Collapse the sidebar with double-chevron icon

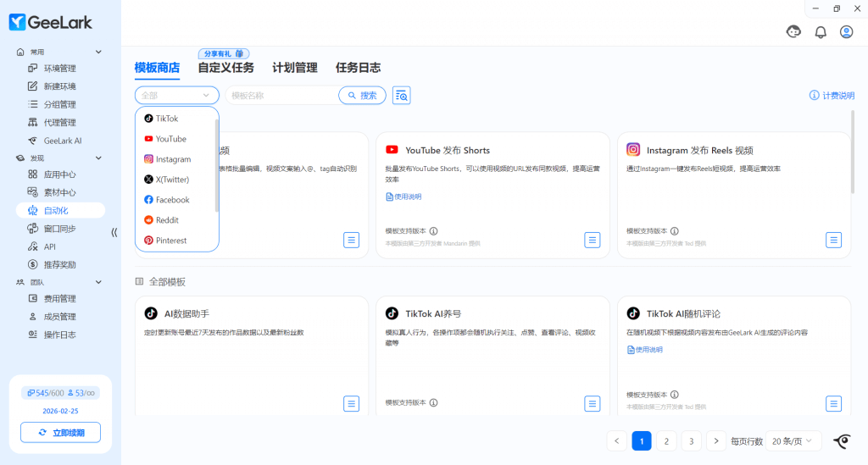coord(114,232)
